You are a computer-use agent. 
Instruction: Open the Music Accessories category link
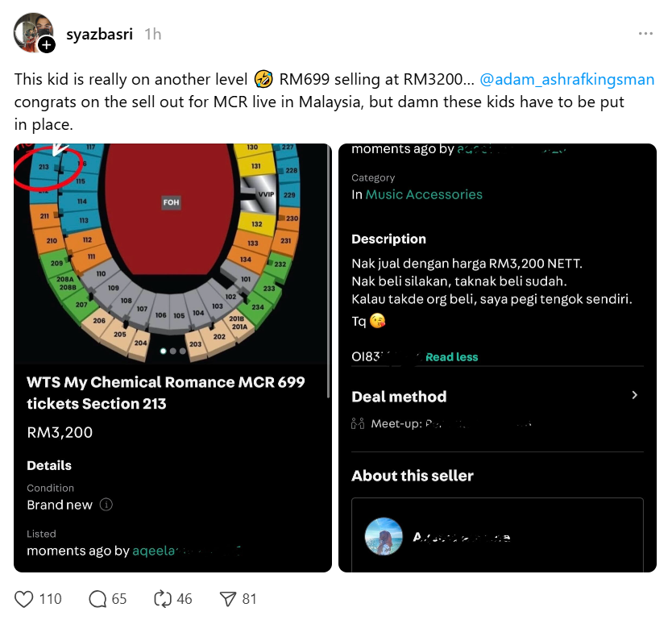[424, 194]
